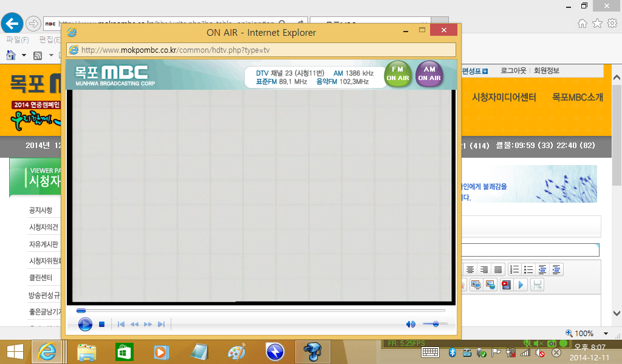Insert video with the YouTube film icon

pyautogui.click(x=506, y=285)
